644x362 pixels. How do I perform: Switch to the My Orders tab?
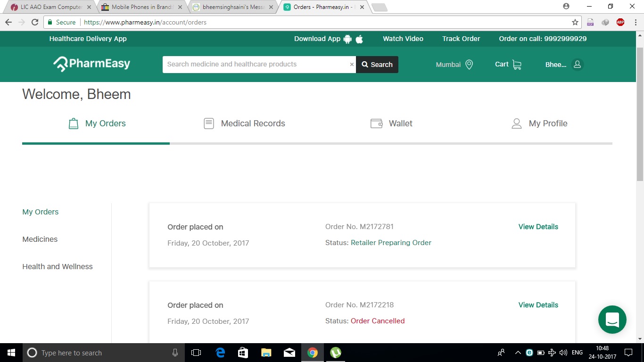click(x=97, y=123)
